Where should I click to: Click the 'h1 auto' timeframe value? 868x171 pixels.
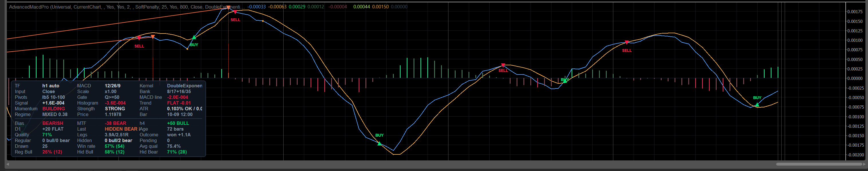pos(51,86)
